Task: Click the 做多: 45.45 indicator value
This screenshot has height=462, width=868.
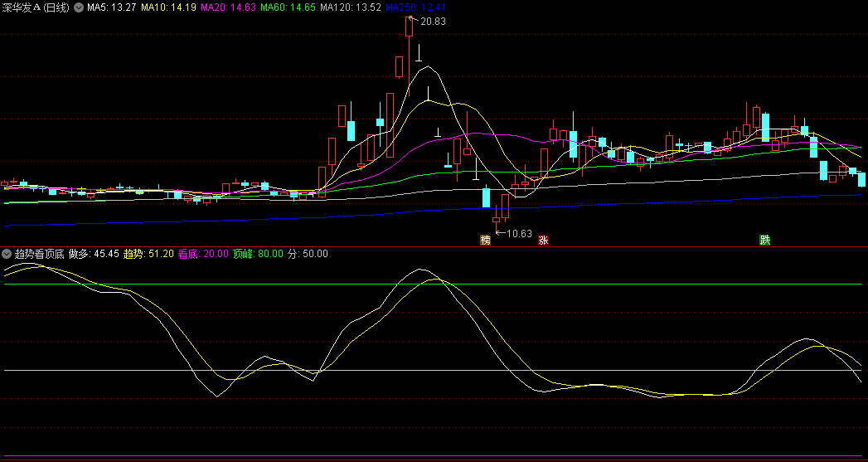Action: [x=94, y=254]
